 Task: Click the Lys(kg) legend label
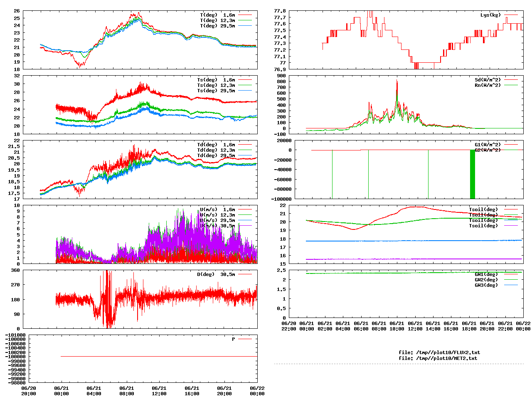(491, 15)
